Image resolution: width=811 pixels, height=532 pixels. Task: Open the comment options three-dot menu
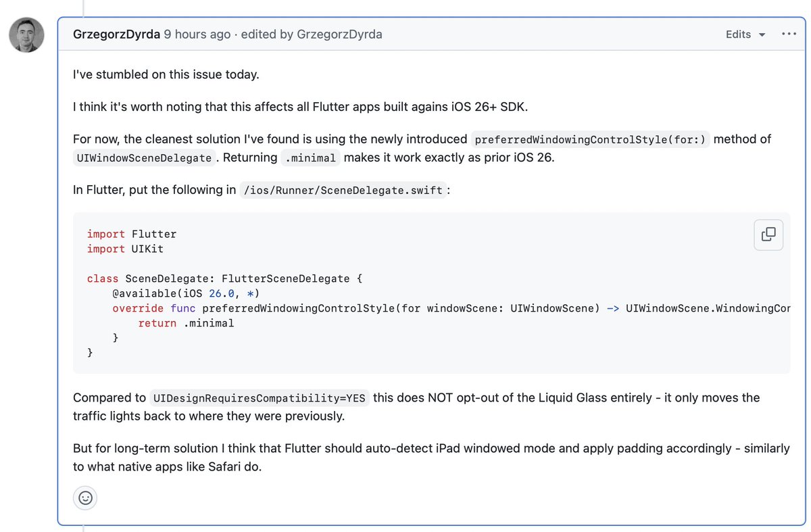pos(789,34)
